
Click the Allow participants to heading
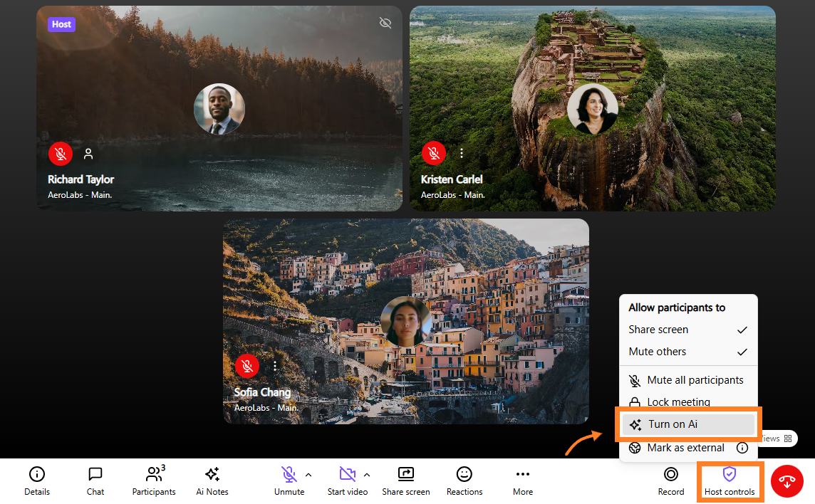click(x=677, y=308)
